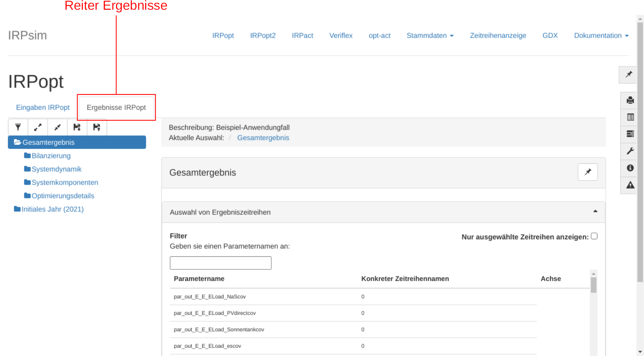Select the Ergebnisse IRPopt tab

pyautogui.click(x=116, y=107)
